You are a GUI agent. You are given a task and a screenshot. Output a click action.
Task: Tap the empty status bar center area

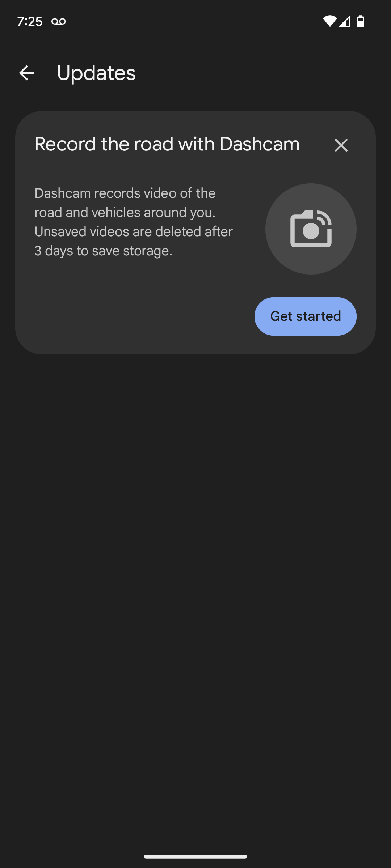coord(195,21)
